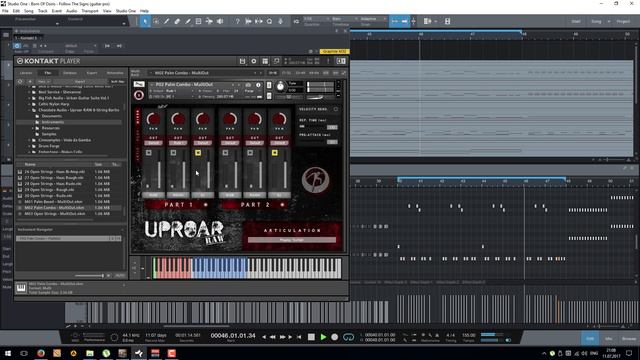The width and height of the screenshot is (640, 360).
Task: Click the PART 1 button
Action: (x=179, y=204)
